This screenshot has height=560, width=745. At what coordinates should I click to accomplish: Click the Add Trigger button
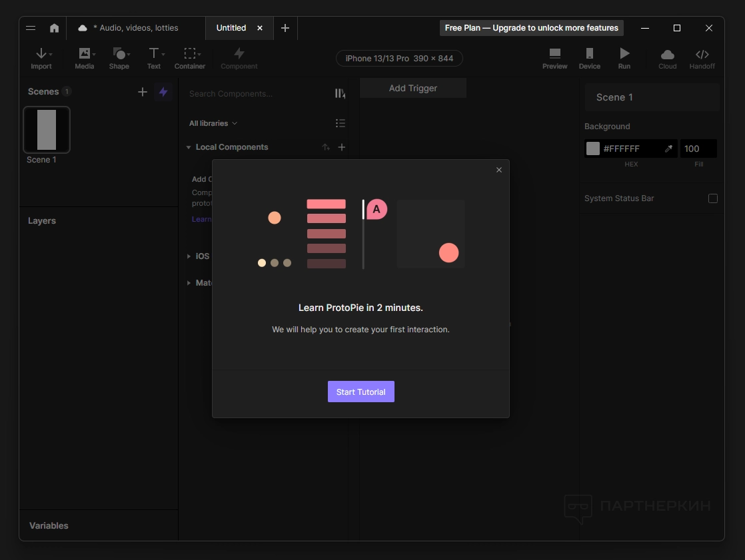tap(413, 88)
